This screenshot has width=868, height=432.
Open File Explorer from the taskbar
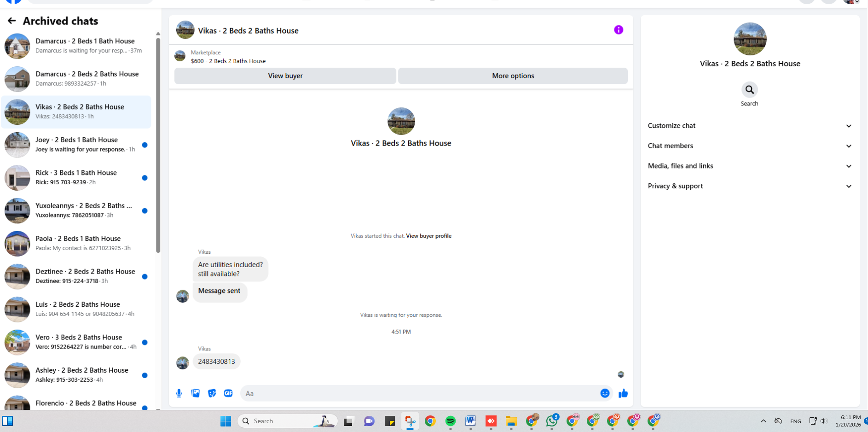(511, 421)
